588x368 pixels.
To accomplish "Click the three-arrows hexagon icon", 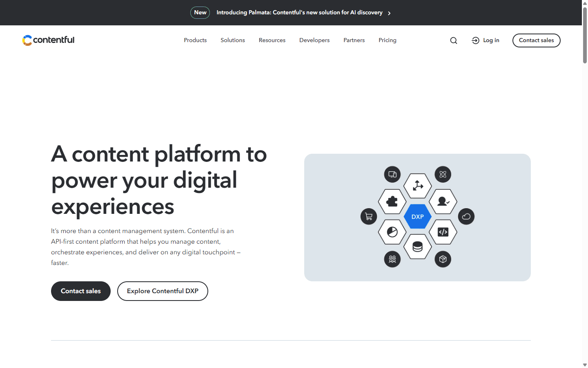I will click(418, 186).
